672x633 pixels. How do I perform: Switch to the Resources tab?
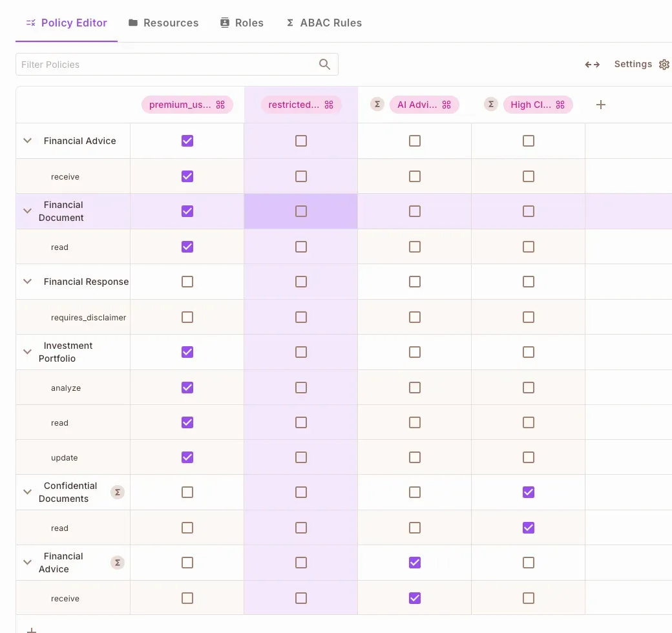pos(163,23)
